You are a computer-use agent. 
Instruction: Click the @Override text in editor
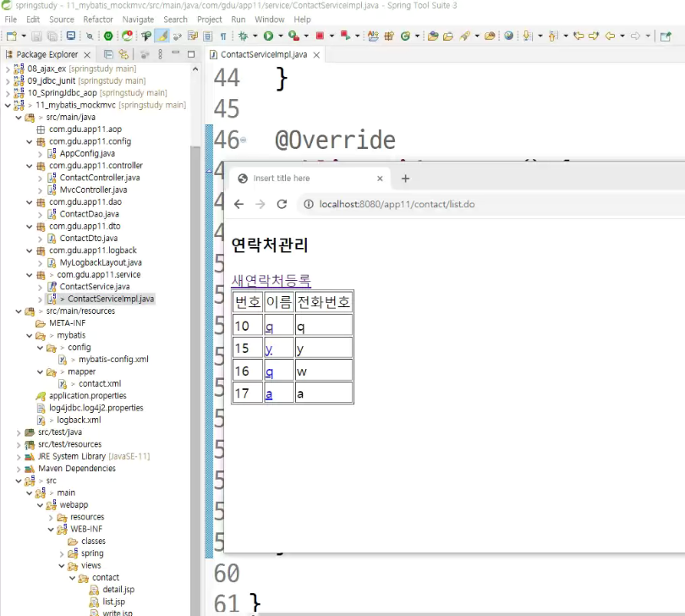coord(335,140)
